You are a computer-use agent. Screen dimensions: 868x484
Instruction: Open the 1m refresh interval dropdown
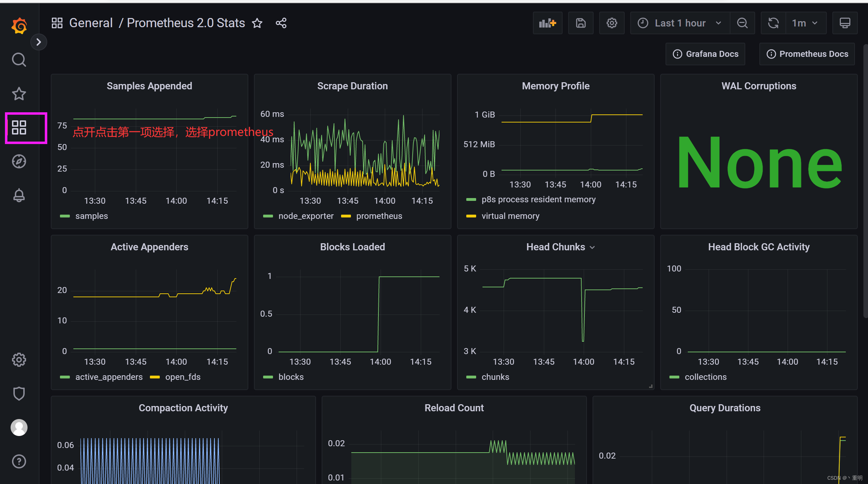(x=806, y=23)
